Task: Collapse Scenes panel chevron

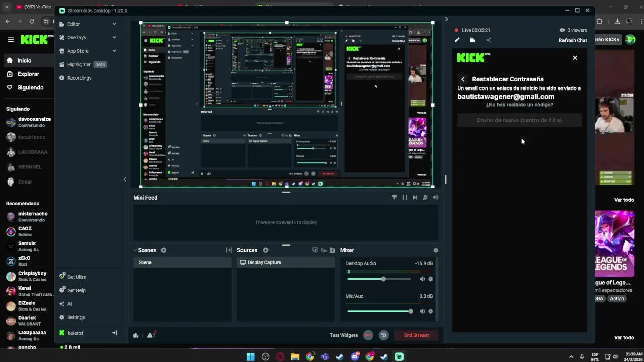Action: (135, 250)
